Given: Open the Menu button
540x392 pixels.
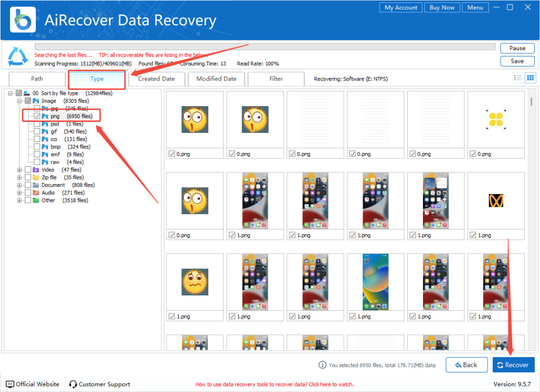Looking at the screenshot, I should 475,7.
